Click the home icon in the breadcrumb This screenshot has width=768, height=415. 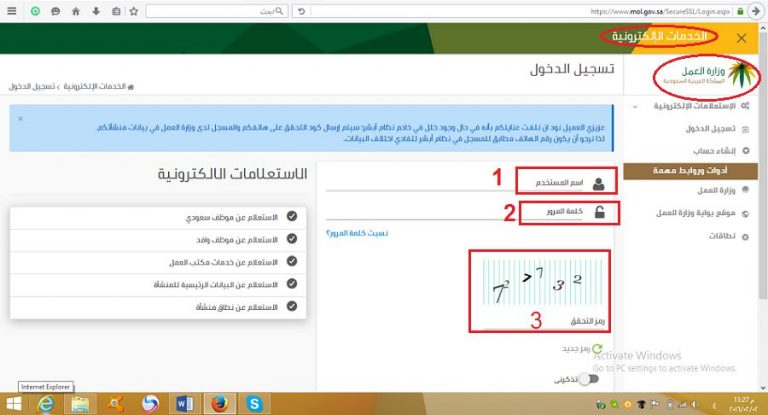pos(130,87)
